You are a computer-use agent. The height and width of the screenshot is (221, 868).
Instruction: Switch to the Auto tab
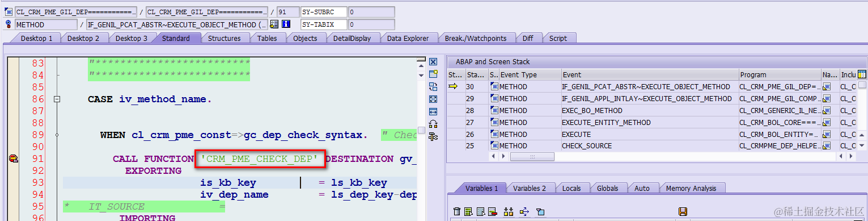coord(642,188)
